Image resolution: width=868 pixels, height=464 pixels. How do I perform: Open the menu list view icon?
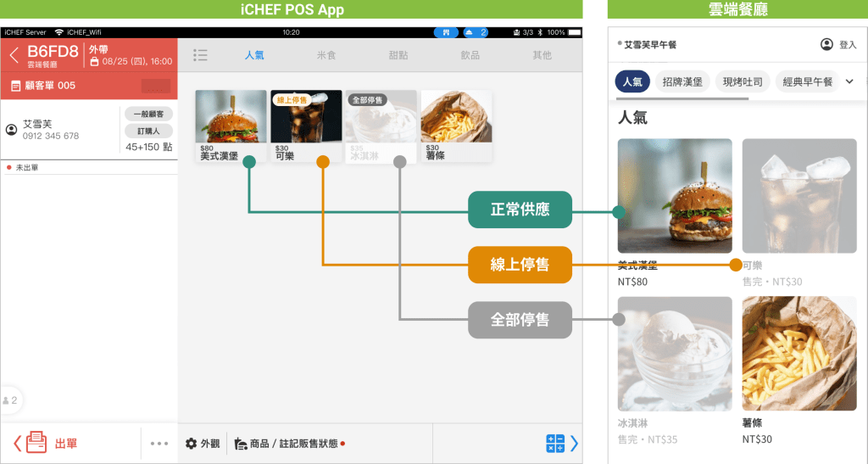(x=200, y=55)
